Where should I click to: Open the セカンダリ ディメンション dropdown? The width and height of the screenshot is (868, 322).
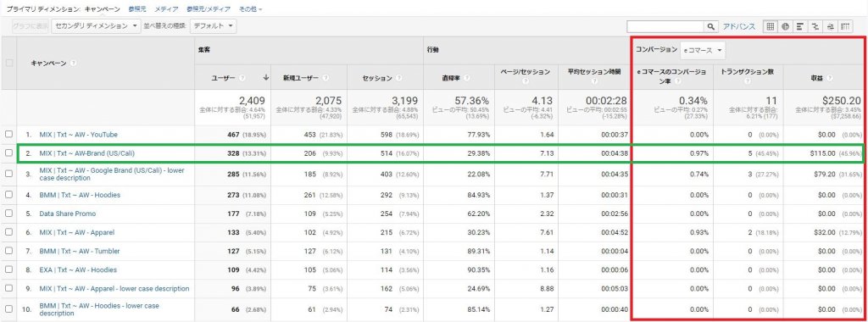(x=97, y=26)
